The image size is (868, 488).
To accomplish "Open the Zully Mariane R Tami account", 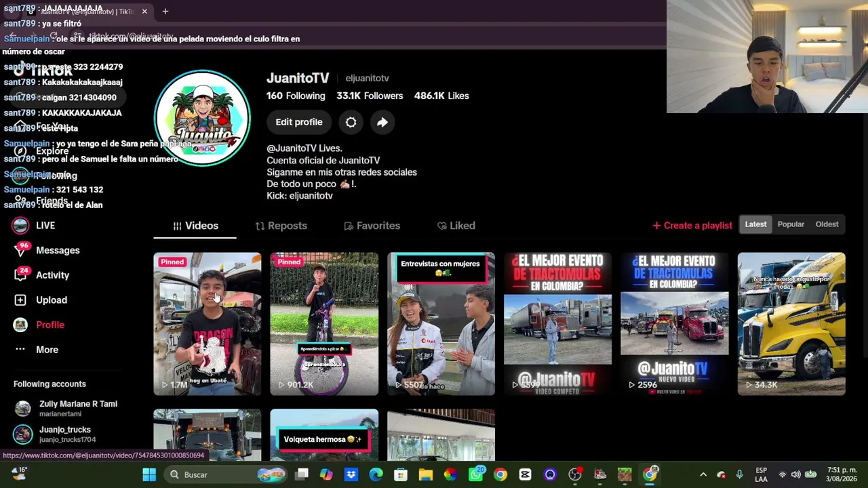I will pos(66,408).
